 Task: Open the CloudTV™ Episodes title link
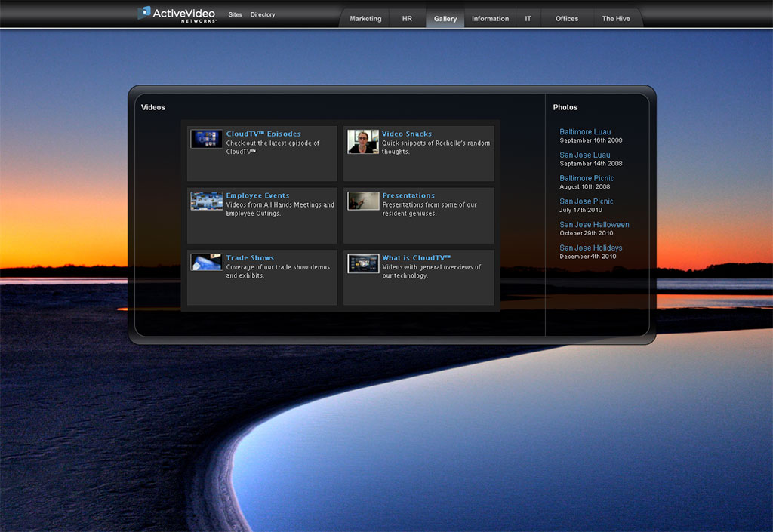point(263,134)
